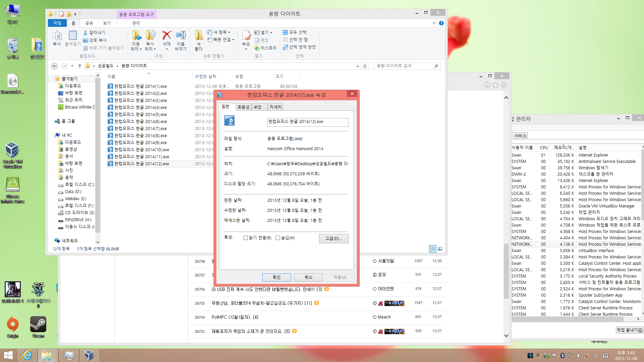Select PENDRIVE (H:) in the navigation pane

[78, 220]
